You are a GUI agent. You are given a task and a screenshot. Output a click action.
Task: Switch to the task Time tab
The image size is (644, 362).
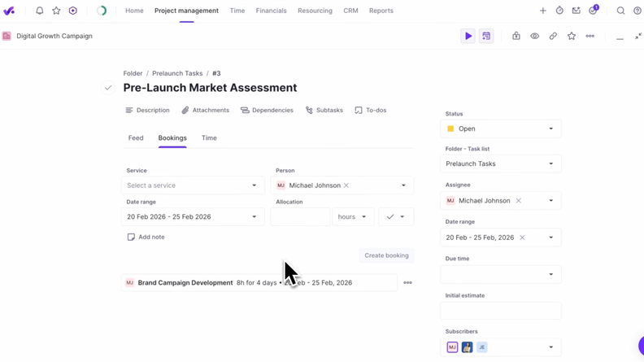(x=209, y=138)
